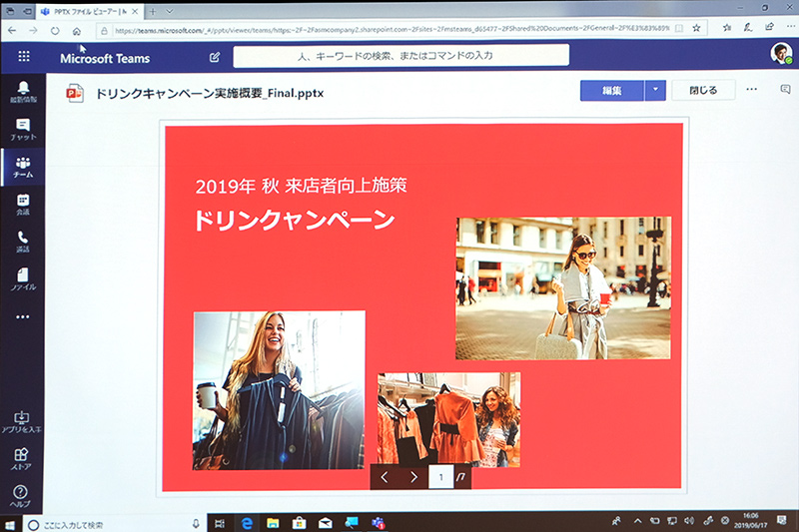Click the filename ドリンクキャンペーン実施概要_Final.pptx
The image size is (799, 532).
click(x=210, y=93)
